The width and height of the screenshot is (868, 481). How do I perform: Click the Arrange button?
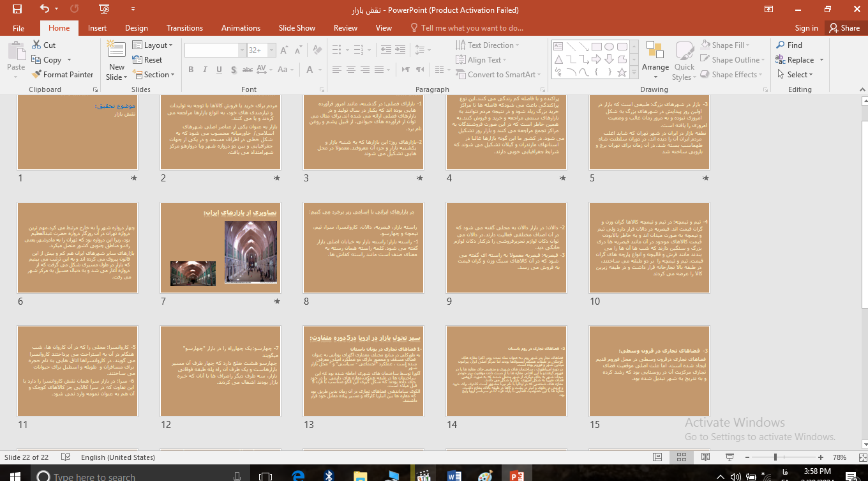[x=655, y=59]
